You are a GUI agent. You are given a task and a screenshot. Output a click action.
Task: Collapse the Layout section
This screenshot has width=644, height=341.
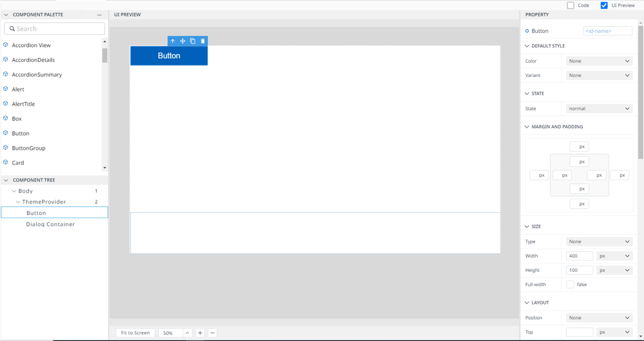(527, 302)
